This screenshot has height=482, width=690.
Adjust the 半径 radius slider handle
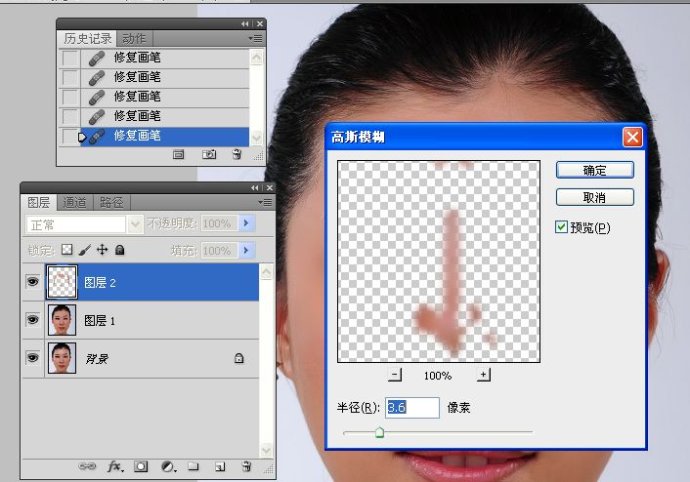click(x=379, y=432)
